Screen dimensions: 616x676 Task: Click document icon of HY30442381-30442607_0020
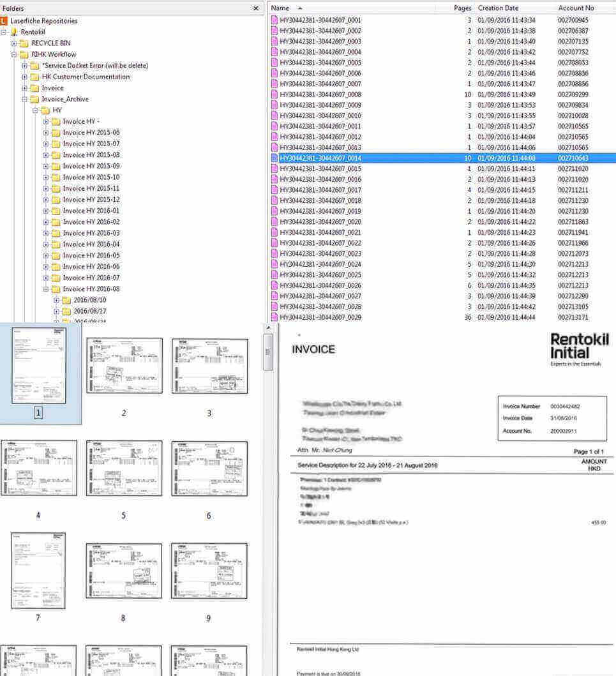pyautogui.click(x=274, y=222)
